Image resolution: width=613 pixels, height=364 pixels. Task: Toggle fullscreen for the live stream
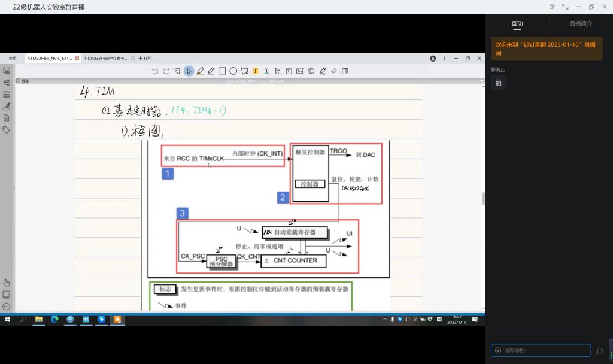point(565,7)
